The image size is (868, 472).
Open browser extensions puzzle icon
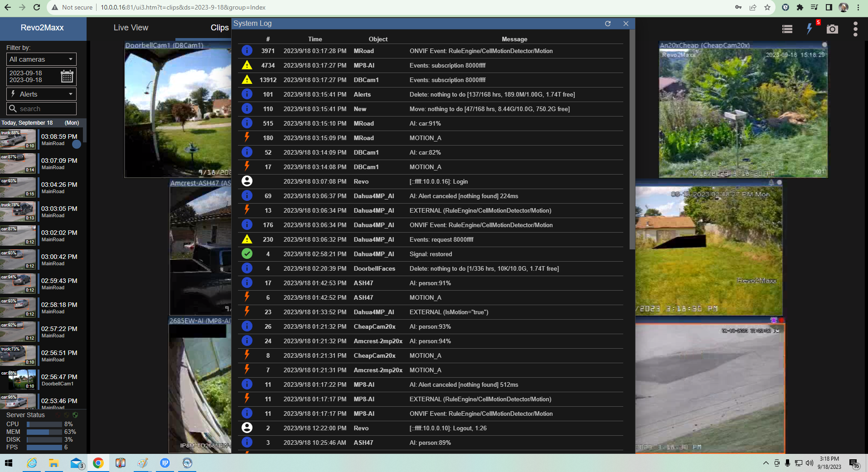click(x=800, y=7)
